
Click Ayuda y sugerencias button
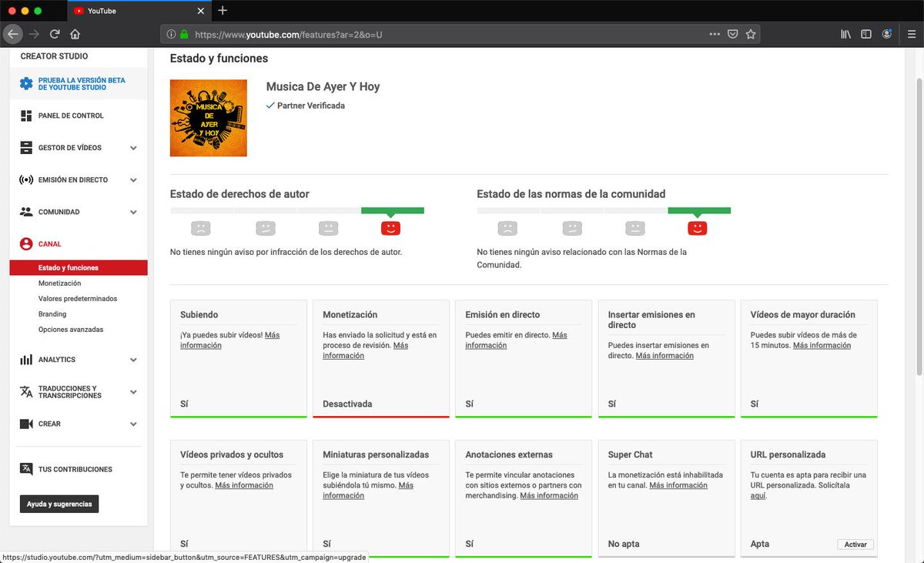point(59,504)
